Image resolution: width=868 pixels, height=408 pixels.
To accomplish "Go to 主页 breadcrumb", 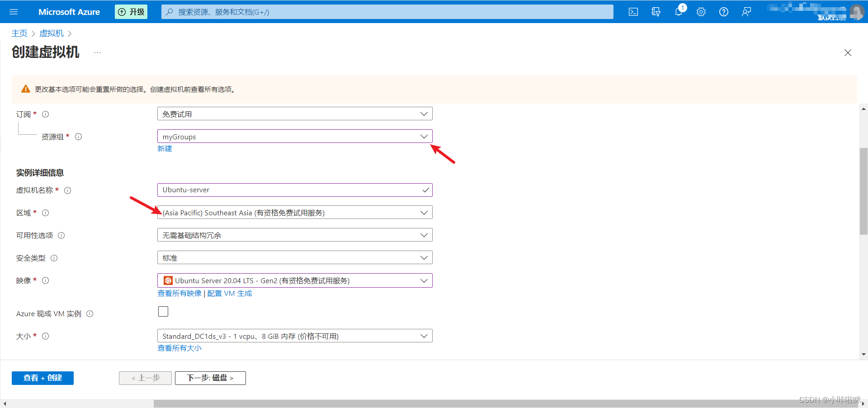I will coord(19,33).
